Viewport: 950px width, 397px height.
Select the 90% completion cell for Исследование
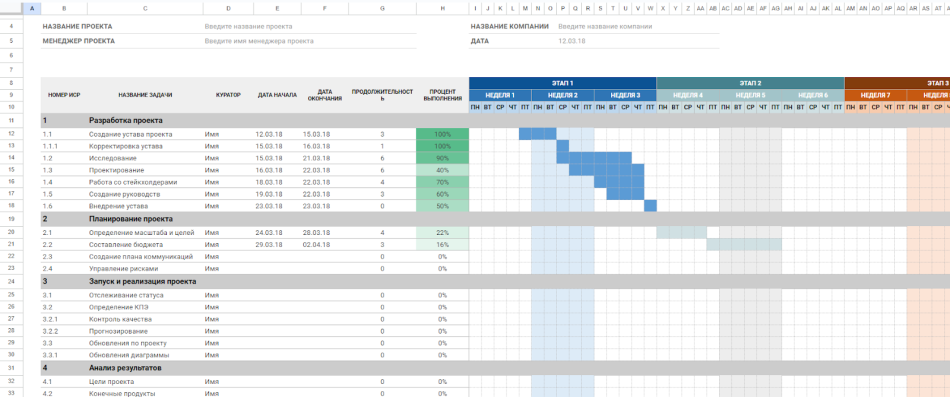[x=443, y=158]
